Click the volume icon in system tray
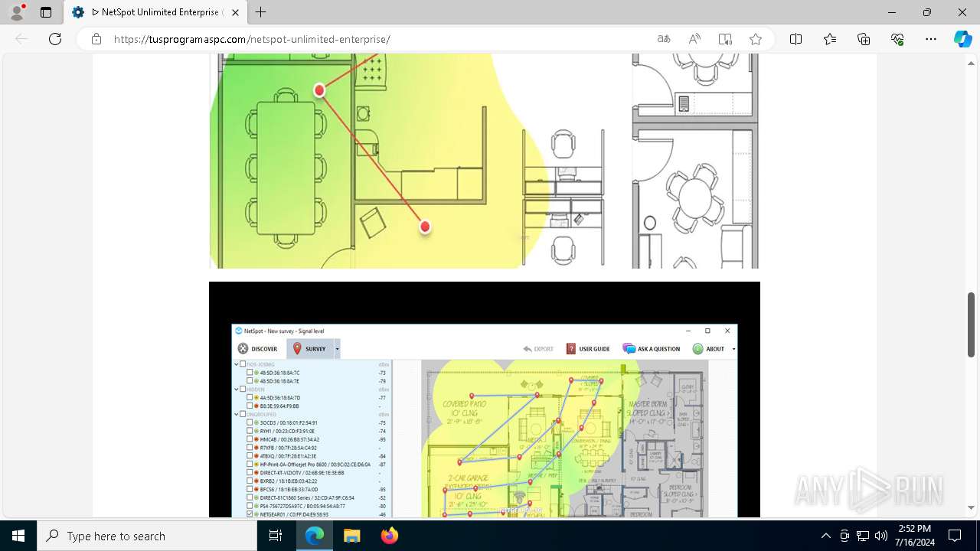Image resolution: width=980 pixels, height=551 pixels. (881, 536)
